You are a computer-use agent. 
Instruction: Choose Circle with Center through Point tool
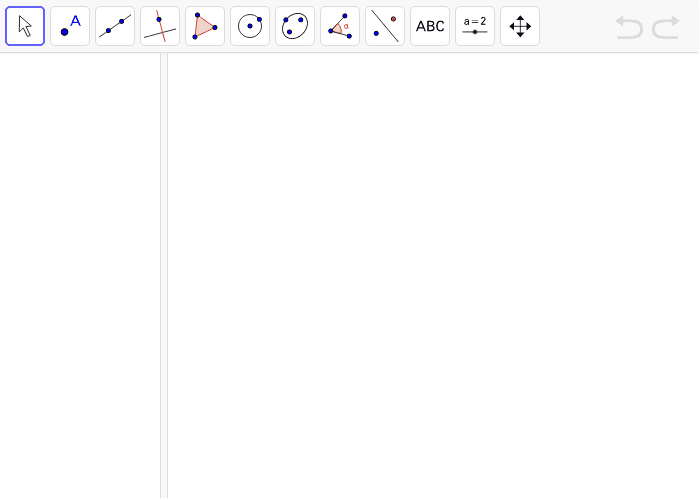[250, 26]
